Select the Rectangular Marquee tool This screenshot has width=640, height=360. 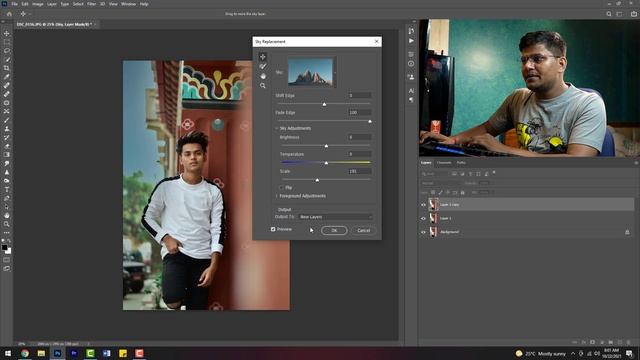click(x=7, y=42)
